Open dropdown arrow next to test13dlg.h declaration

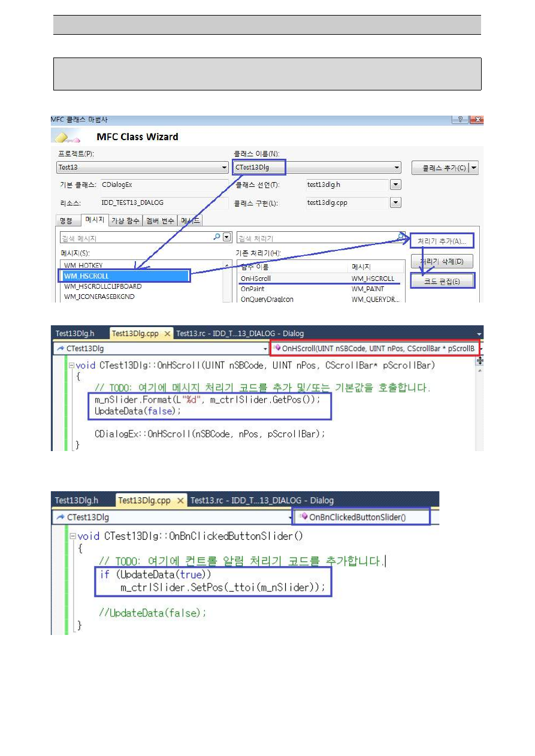395,185
